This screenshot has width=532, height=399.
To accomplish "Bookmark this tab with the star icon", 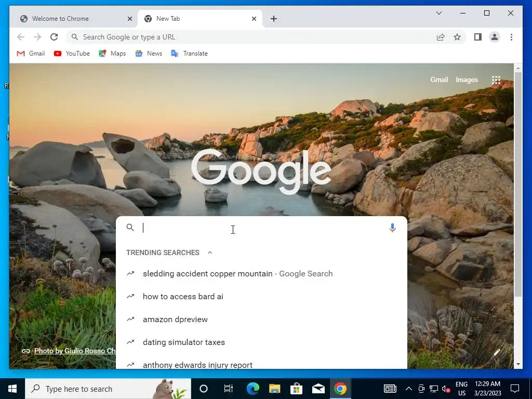I will click(457, 37).
